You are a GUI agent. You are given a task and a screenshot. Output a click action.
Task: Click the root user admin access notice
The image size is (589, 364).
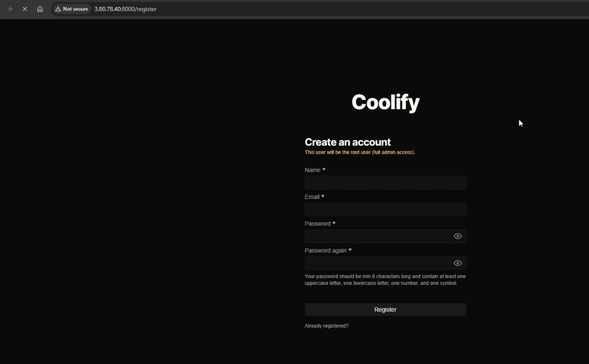click(x=360, y=152)
